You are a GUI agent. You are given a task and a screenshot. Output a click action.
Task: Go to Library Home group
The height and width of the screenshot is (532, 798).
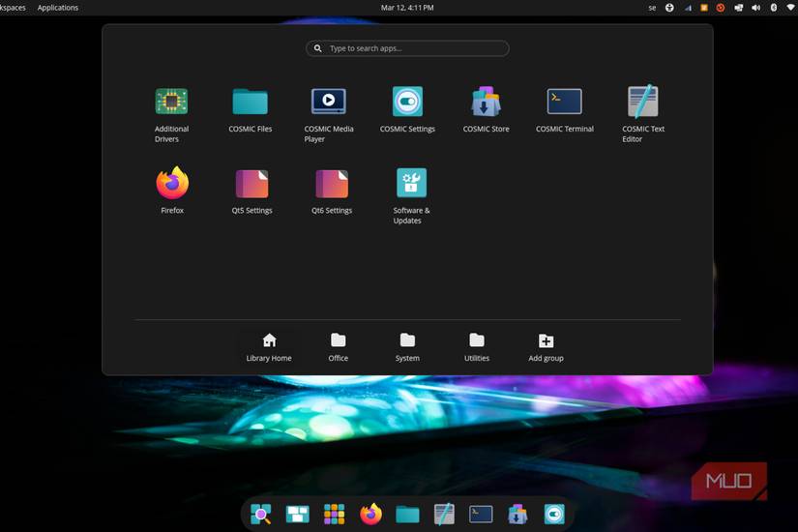269,347
